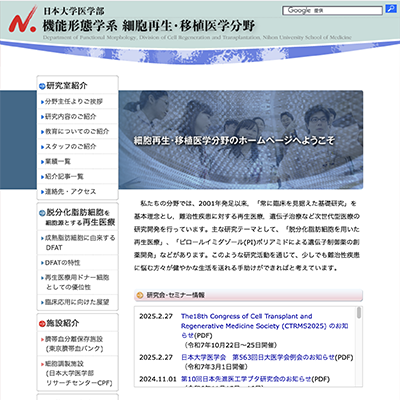Click the blue search magnifier button

pos(390,9)
